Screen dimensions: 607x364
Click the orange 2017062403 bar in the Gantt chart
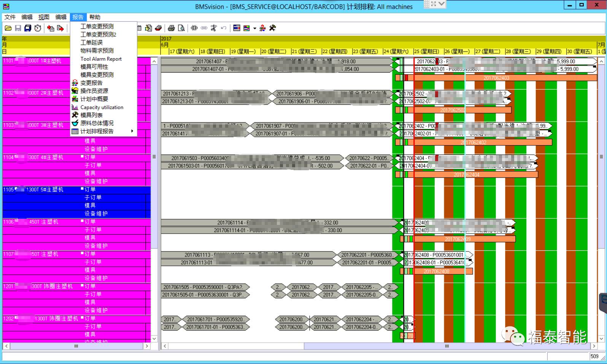click(x=496, y=78)
